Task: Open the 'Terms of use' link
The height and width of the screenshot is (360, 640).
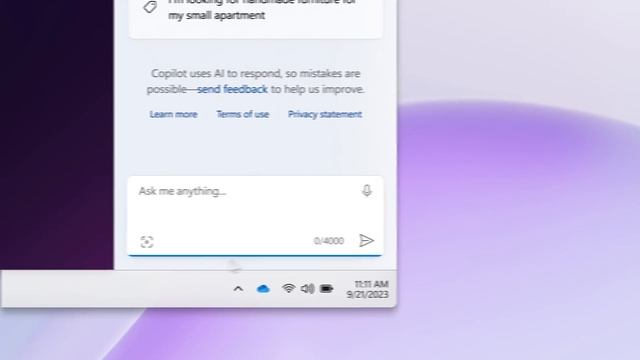Action: [x=242, y=114]
